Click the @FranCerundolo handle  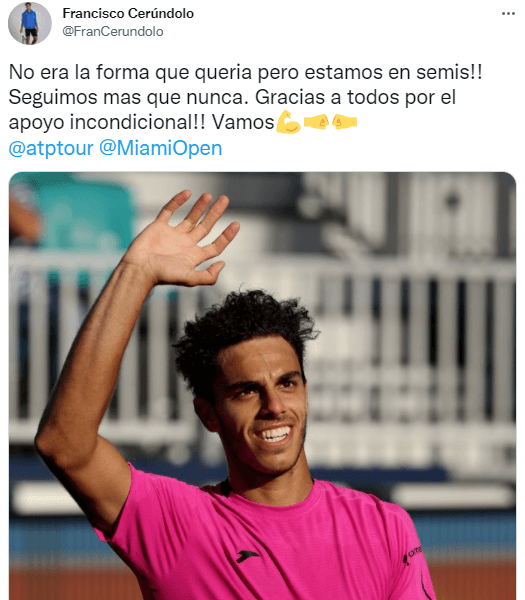click(113, 31)
